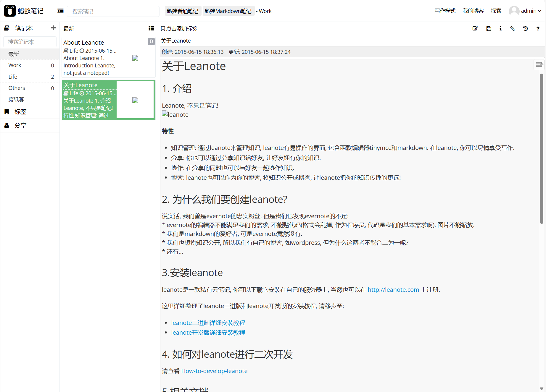Click the Leanote ant logo icon

point(10,11)
